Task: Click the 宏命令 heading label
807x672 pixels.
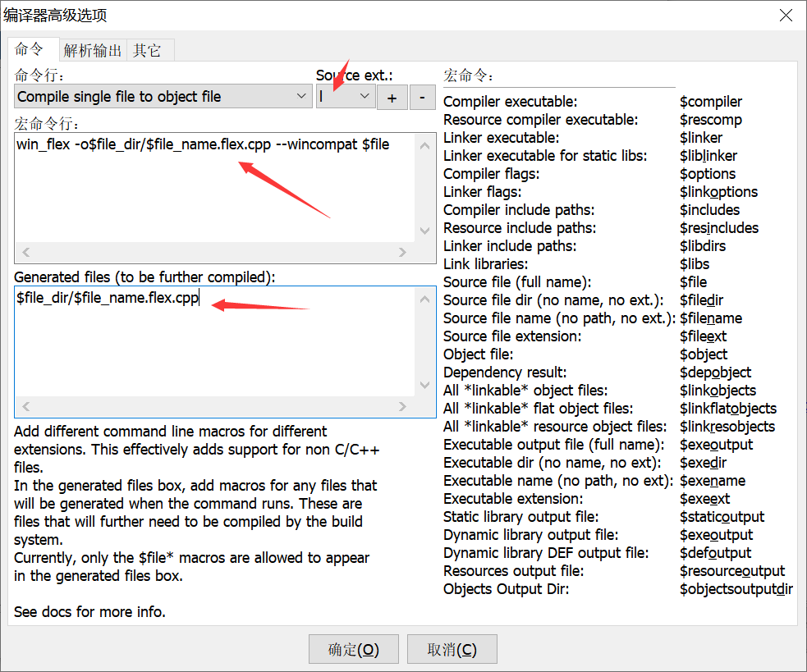Action: point(468,75)
